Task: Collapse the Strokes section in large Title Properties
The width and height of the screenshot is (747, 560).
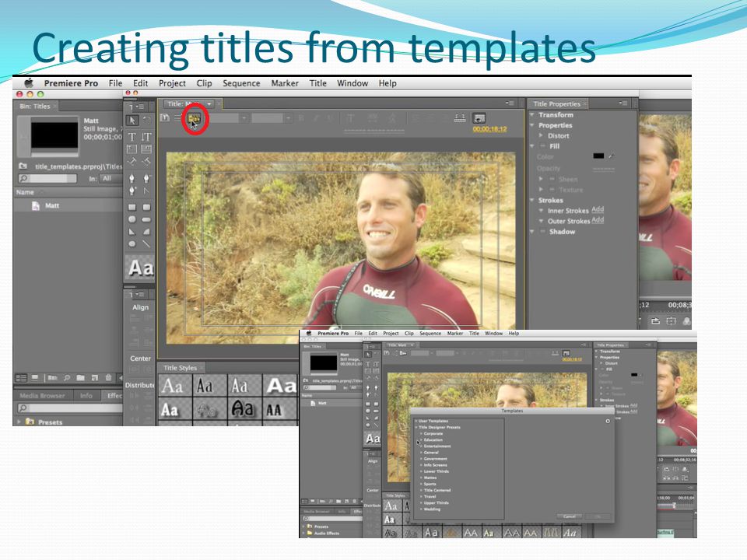Action: 532,200
